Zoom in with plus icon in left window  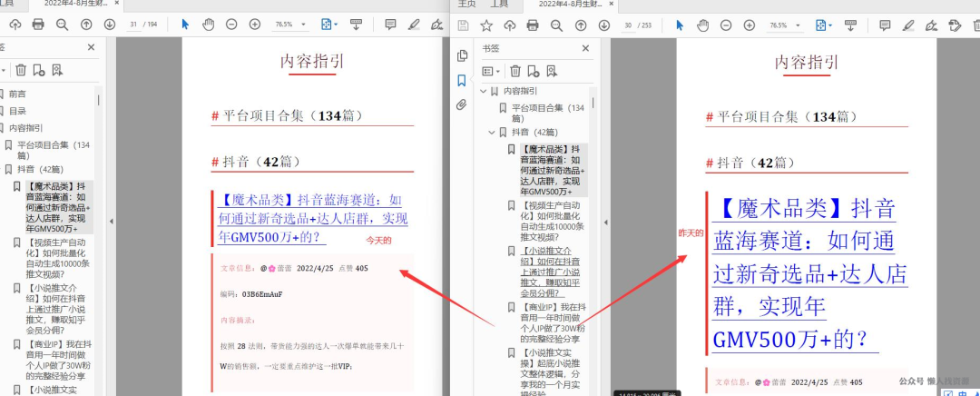coord(254,25)
